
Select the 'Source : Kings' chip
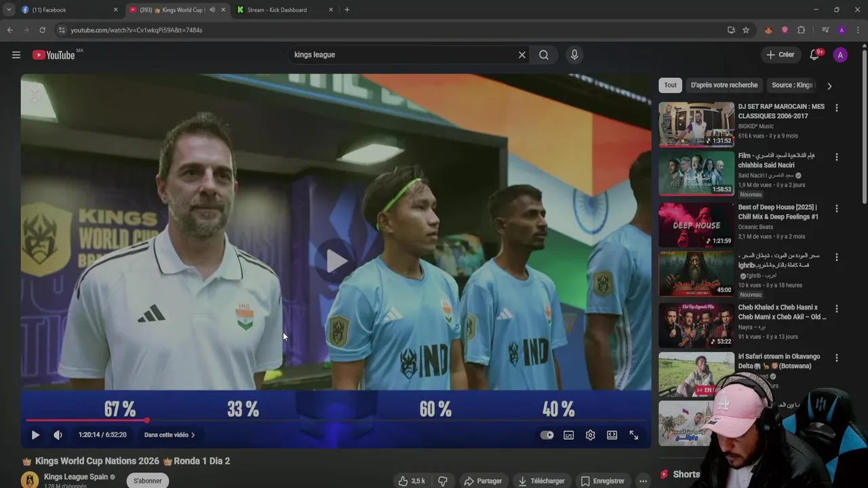pos(792,85)
